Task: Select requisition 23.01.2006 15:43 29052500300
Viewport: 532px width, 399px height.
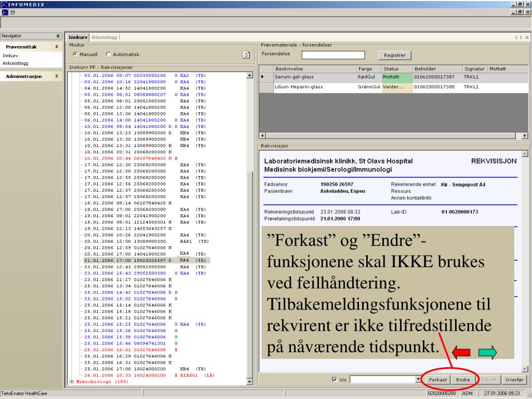Action: point(145,273)
